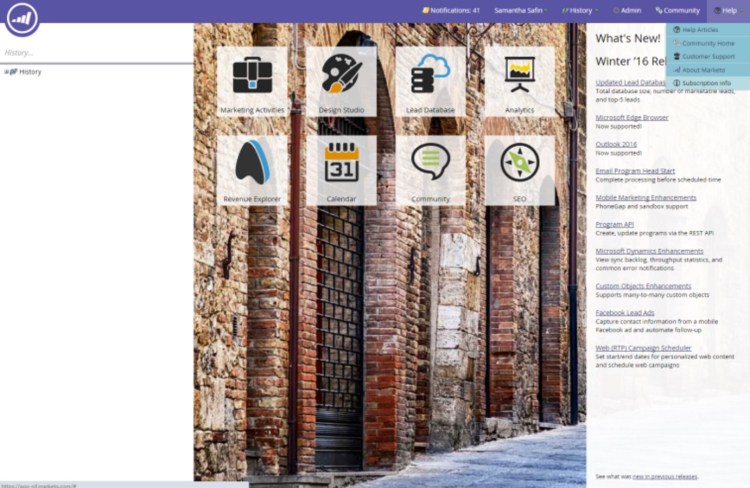The width and height of the screenshot is (750, 488).
Task: Click the 'Now supported!' text under Outlook 2016
Action: (x=618, y=153)
